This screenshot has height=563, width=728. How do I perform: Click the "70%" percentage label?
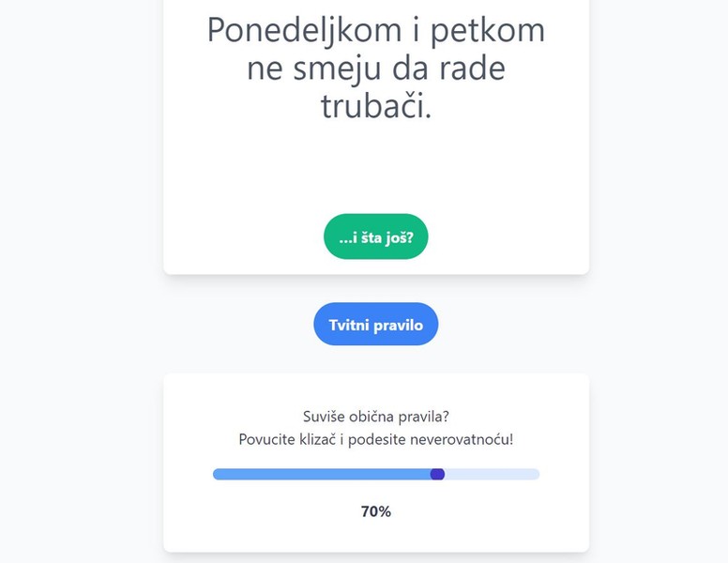point(375,511)
